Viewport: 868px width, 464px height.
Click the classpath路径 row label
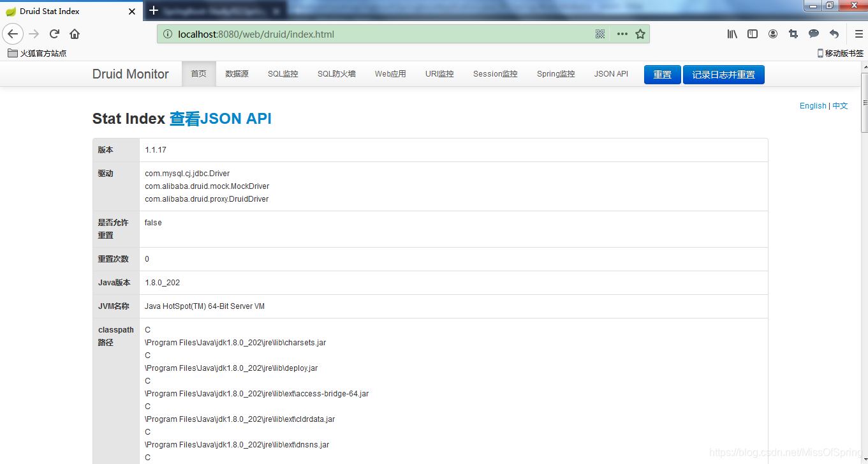point(115,336)
